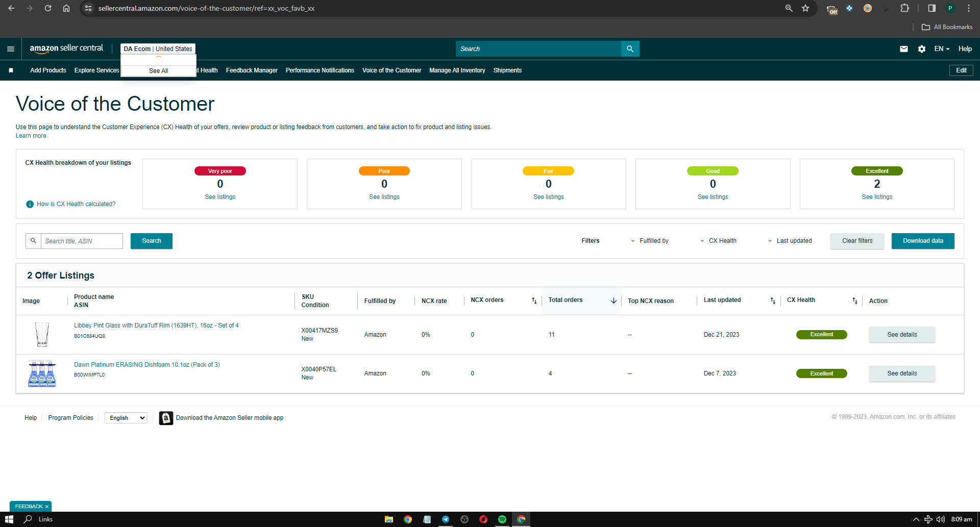Screen dimensions: 980x527
Task: Click the magnifier icon in title search box
Action: click(x=33, y=241)
